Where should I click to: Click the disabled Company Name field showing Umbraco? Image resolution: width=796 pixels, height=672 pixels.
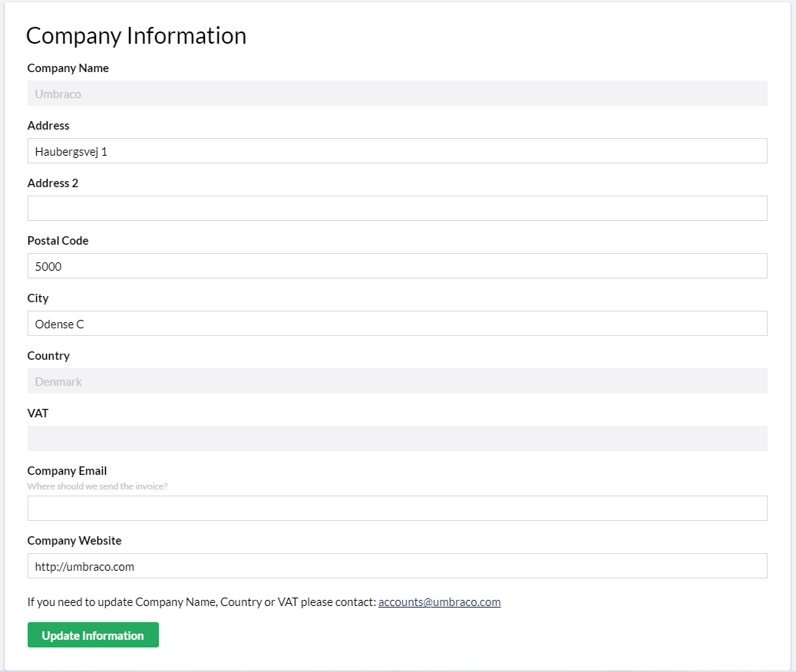point(397,94)
